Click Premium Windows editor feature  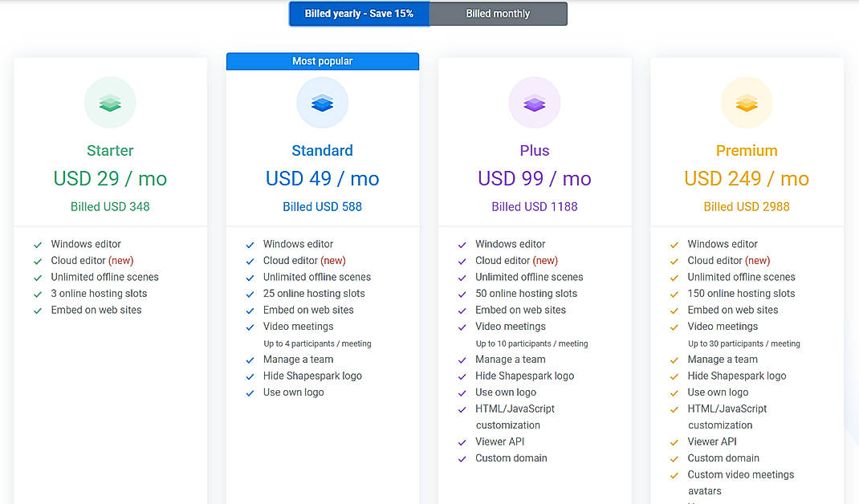723,244
